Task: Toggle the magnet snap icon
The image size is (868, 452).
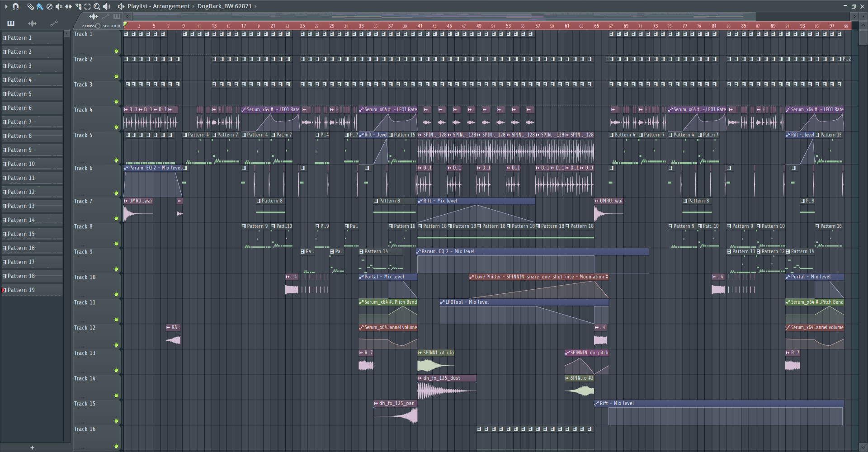Action: pos(16,6)
